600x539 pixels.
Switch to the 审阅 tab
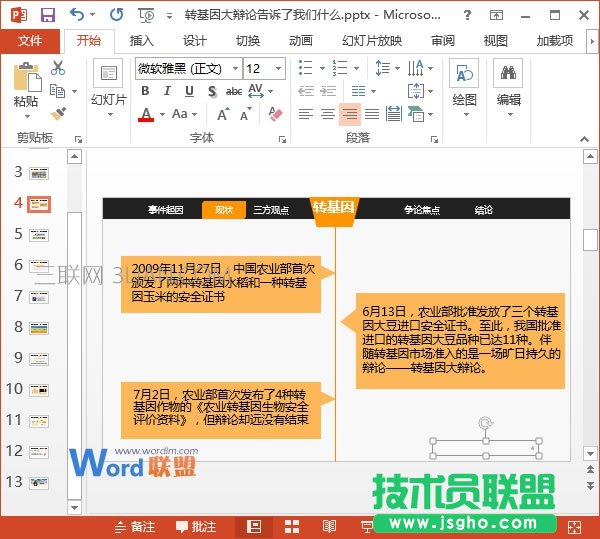(443, 41)
